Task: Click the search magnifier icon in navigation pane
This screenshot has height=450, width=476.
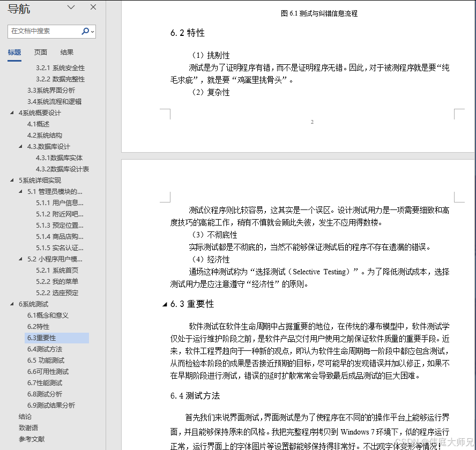Action: (85, 31)
